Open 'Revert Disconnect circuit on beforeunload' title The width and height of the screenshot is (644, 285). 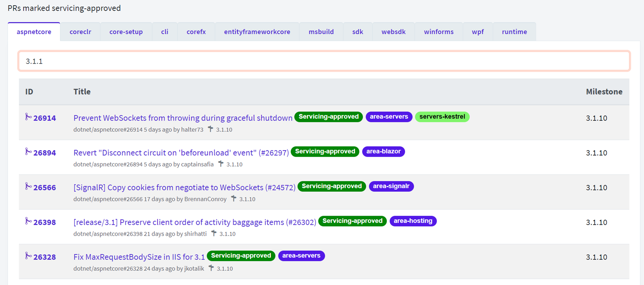point(181,153)
